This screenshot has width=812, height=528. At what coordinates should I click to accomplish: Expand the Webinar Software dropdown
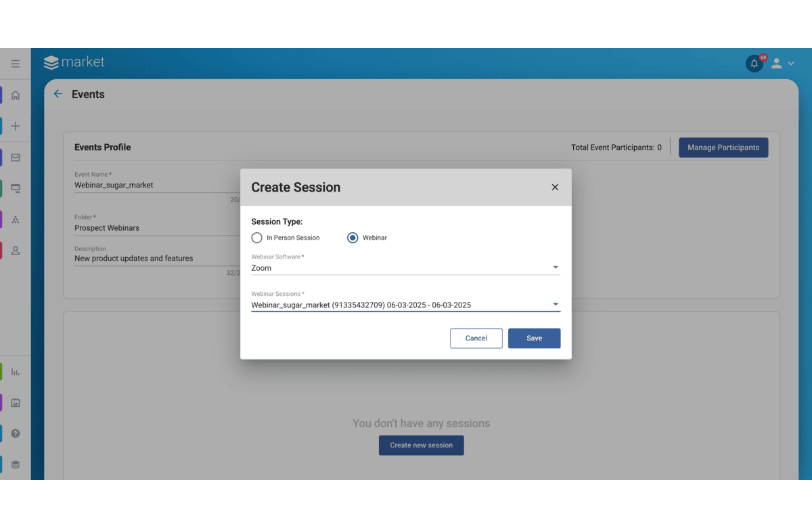click(556, 267)
